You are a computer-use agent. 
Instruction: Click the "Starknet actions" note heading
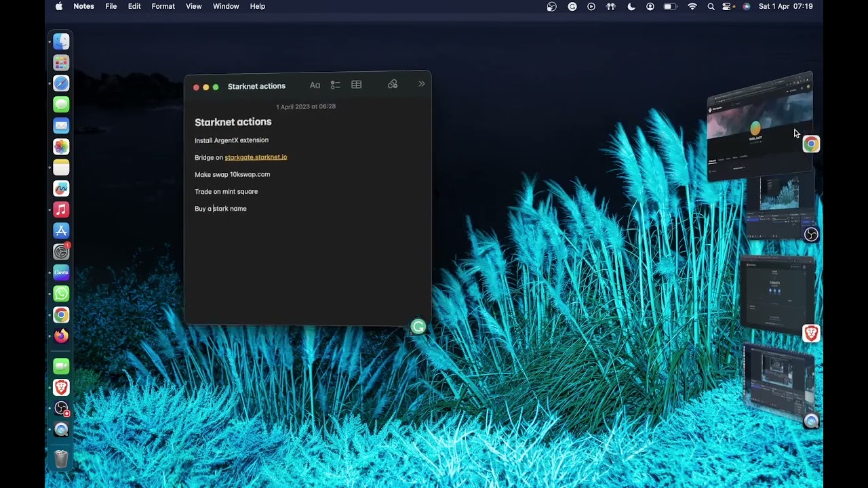(x=233, y=122)
